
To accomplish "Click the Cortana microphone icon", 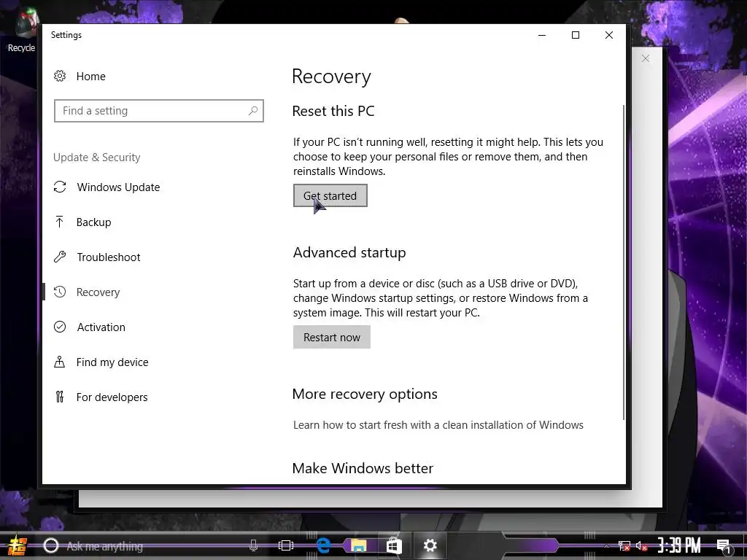I will pos(253,545).
